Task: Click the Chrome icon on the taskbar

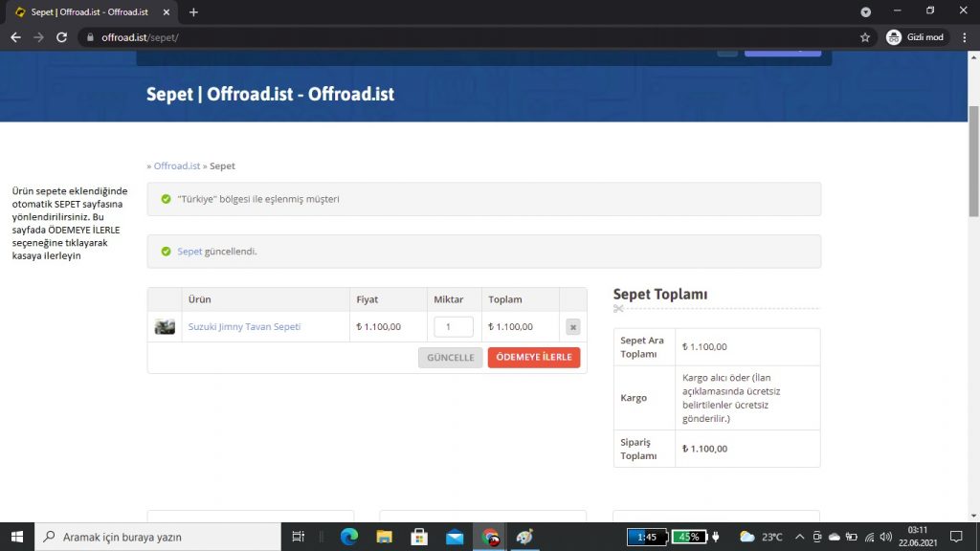Action: 490,537
